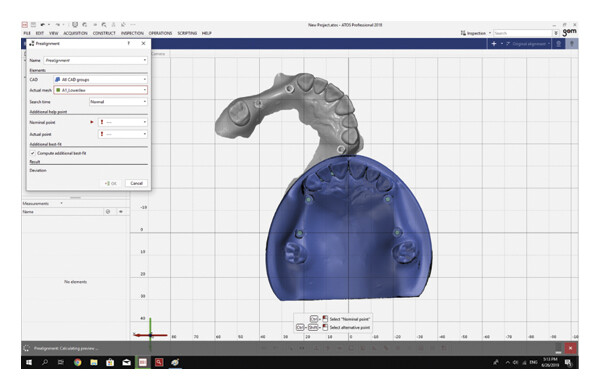
Task: Open the ACQUISITION menu
Action: (x=75, y=33)
